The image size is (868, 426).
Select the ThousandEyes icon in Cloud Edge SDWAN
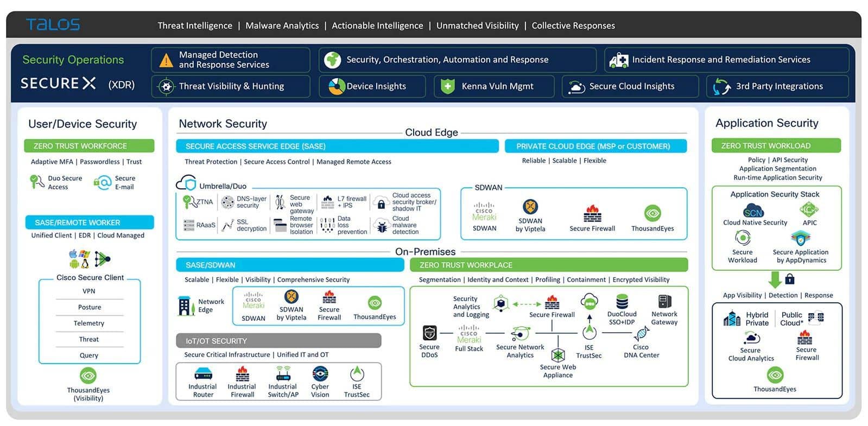652,213
